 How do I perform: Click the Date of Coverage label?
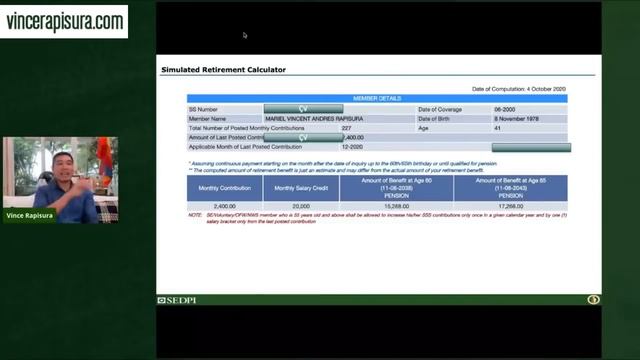(440, 109)
